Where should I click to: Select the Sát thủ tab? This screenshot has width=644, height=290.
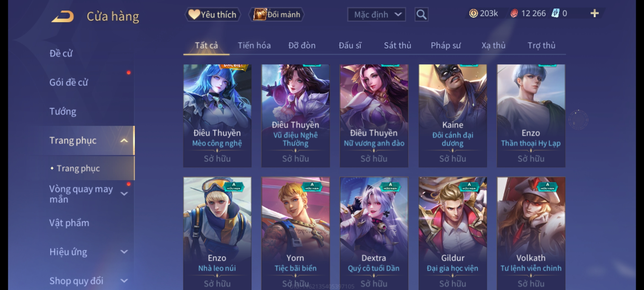point(397,45)
